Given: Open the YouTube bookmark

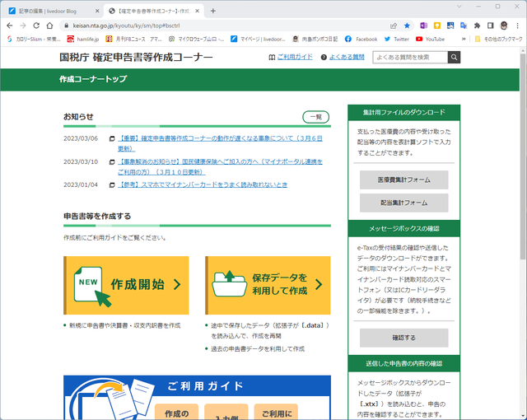Looking at the screenshot, I should (430, 40).
